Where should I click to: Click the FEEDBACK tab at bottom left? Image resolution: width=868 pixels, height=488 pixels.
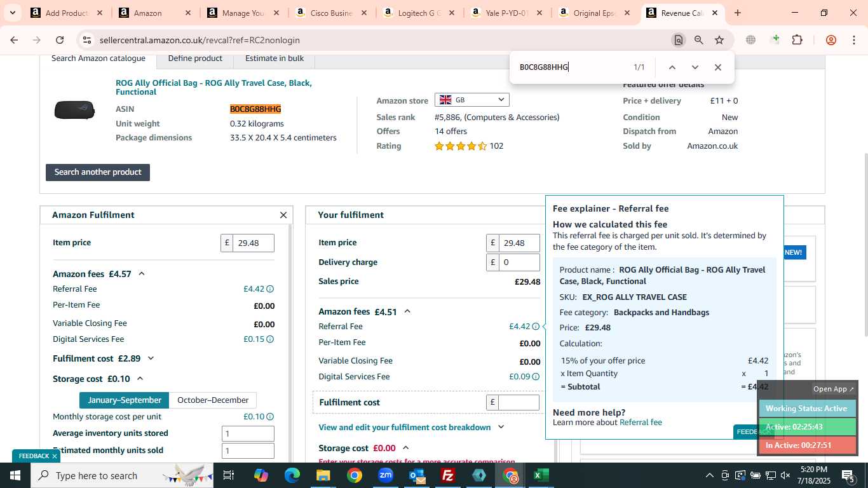pyautogui.click(x=33, y=456)
